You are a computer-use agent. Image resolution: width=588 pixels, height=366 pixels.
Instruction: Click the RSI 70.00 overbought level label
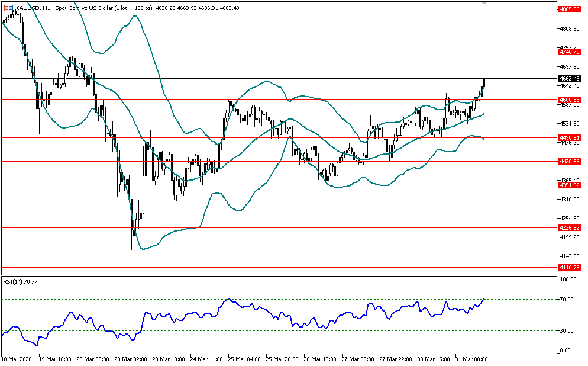(x=567, y=300)
